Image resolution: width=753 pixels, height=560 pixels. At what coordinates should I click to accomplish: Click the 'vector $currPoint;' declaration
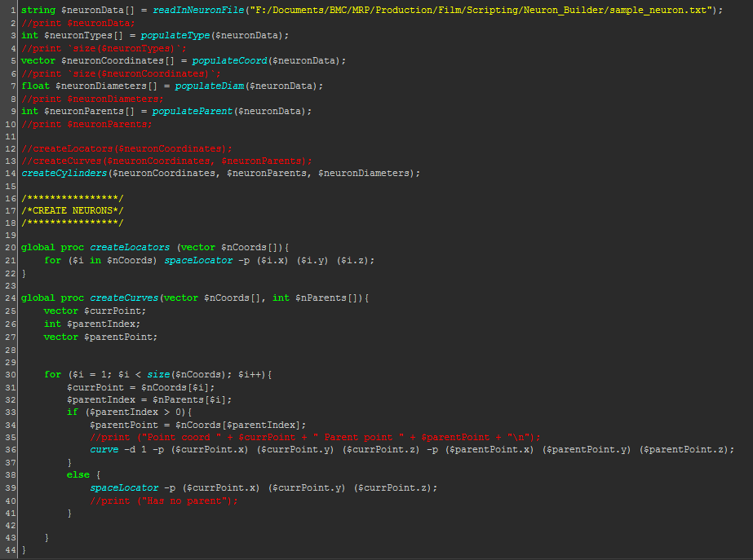95,311
